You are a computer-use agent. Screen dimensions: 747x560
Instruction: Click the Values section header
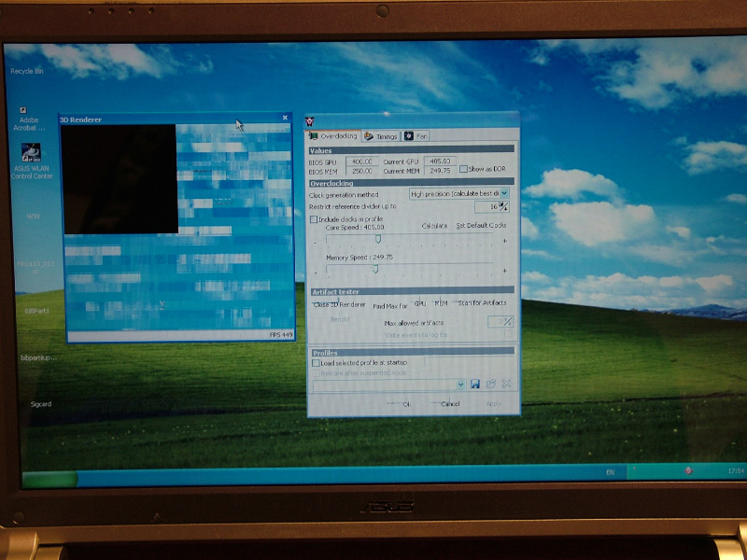412,150
